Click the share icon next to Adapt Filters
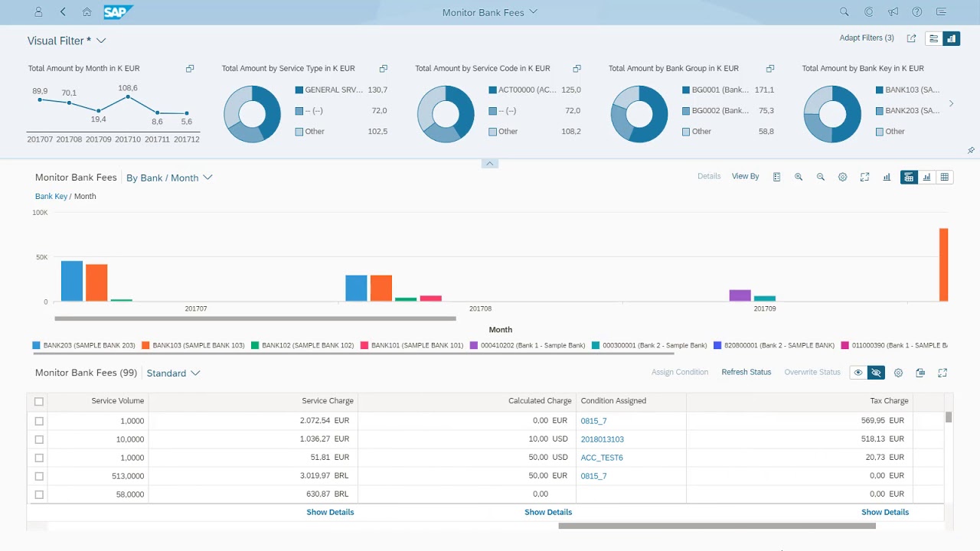Viewport: 980px width, 551px height. [x=911, y=38]
